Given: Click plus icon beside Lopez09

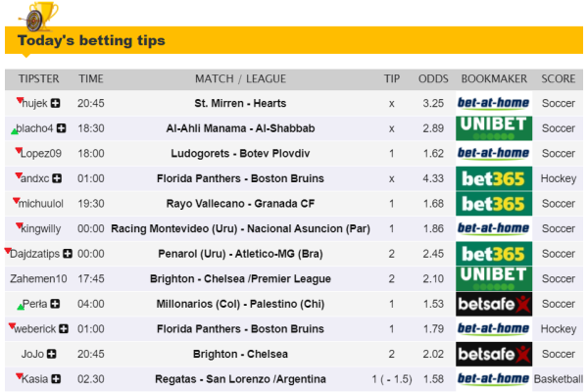Looking at the screenshot, I should [69, 153].
